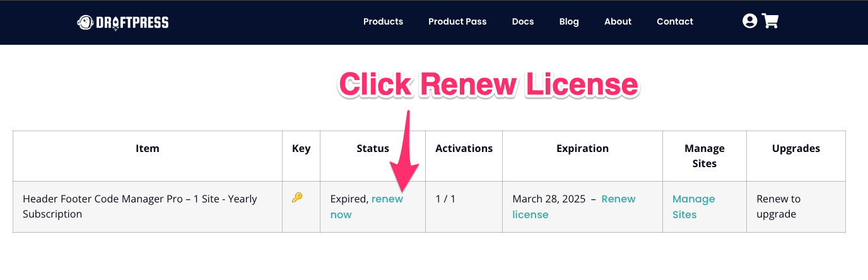This screenshot has height=280, width=868.
Task: Go to Product Pass page
Action: click(x=457, y=21)
